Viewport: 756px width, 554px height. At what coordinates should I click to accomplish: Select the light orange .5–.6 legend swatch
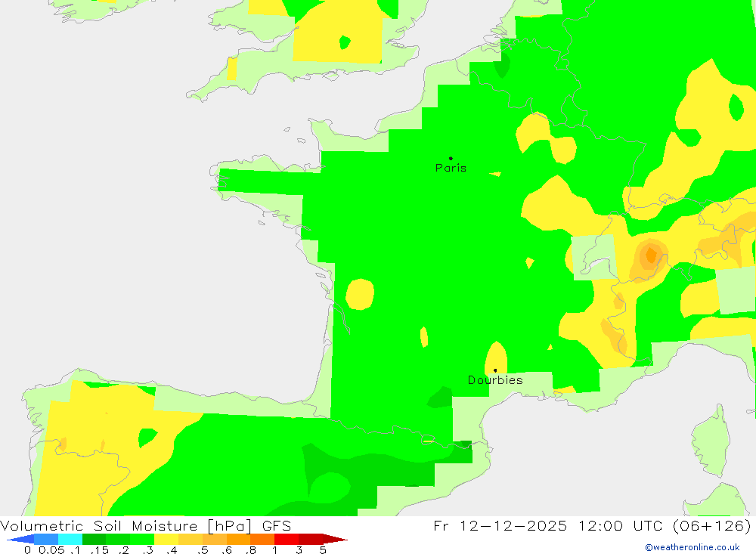(x=215, y=539)
